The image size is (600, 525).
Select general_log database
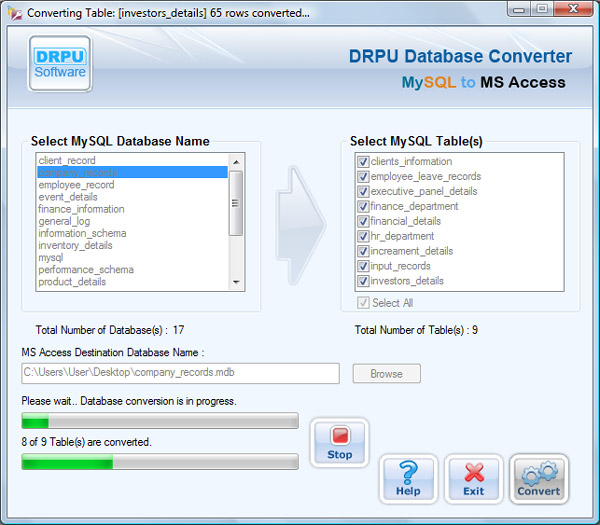[x=132, y=221]
